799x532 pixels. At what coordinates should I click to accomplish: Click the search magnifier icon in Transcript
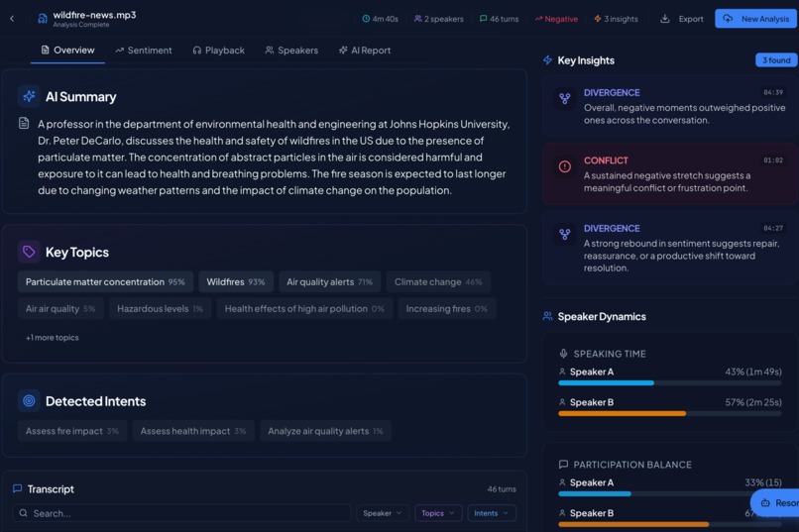(x=24, y=513)
